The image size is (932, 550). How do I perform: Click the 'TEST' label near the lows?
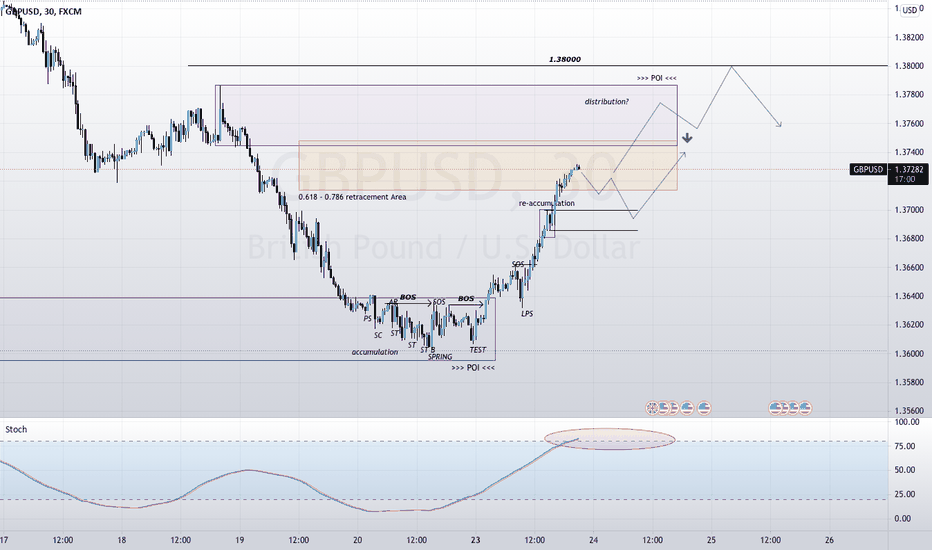coord(477,350)
